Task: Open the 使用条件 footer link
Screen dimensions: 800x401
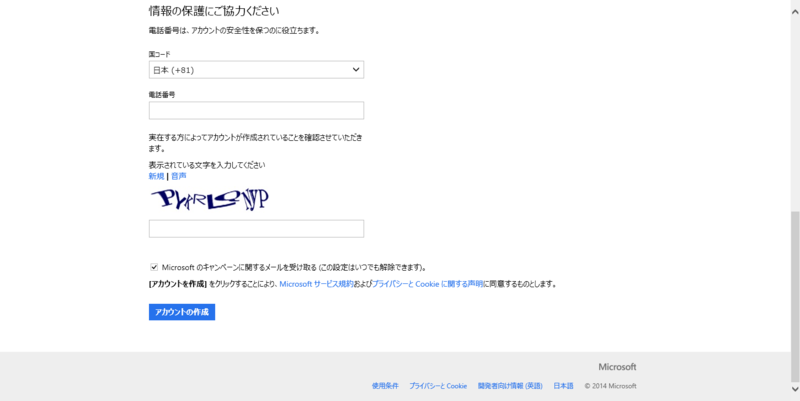Action: 385,386
